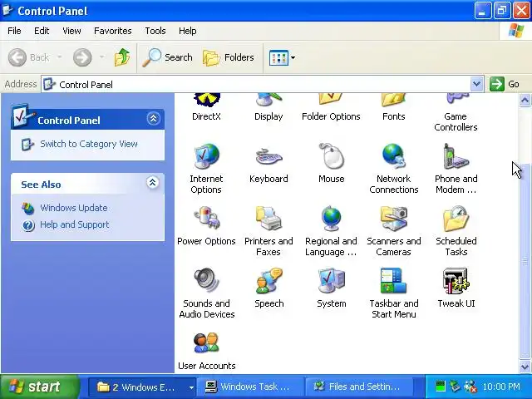Open the Forward button history dropdown
This screenshot has height=399, width=532.
coord(101,57)
